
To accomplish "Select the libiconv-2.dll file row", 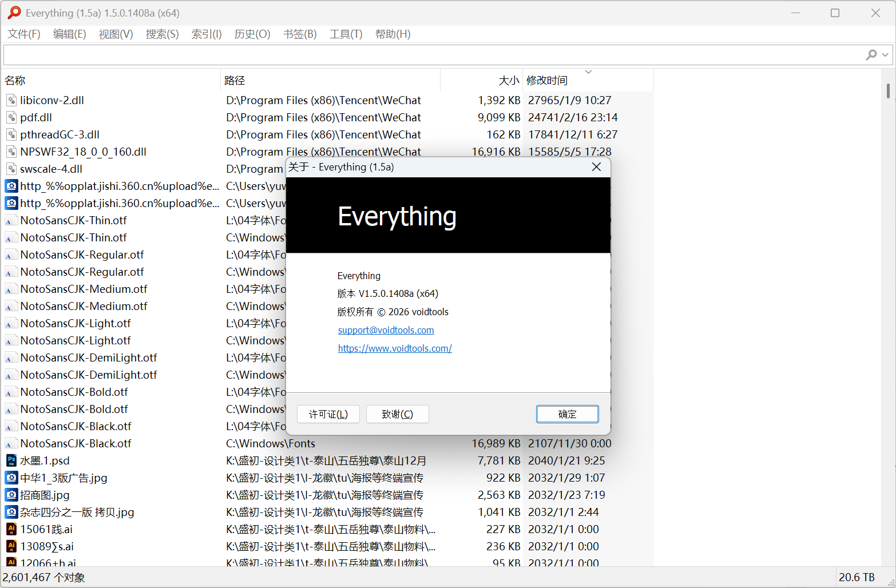I will [328, 100].
